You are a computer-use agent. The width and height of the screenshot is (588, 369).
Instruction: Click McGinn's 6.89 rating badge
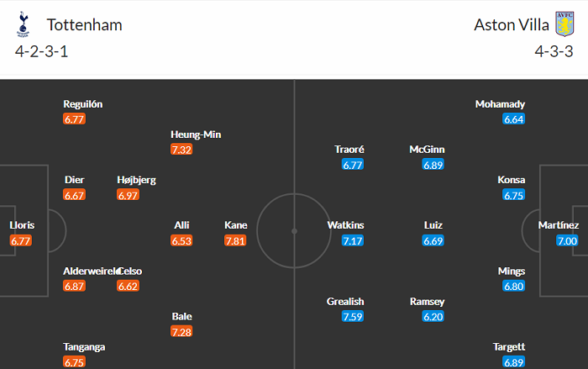click(x=433, y=165)
